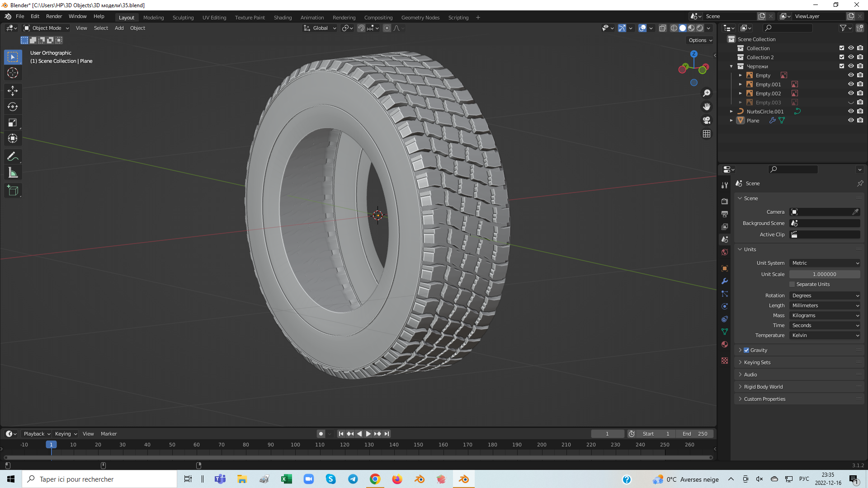Open Excel from the Windows taskbar
This screenshot has height=488, width=868.
tap(286, 479)
